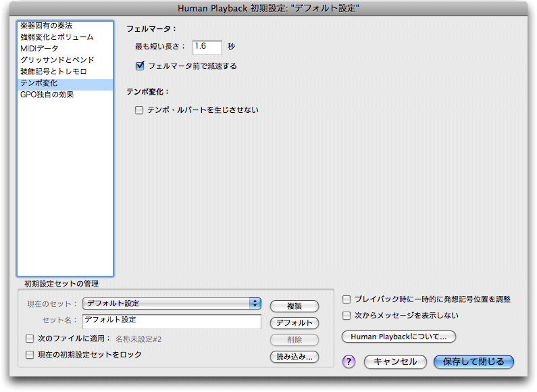Select 楽器固有の奏法 in the category list
Viewport: 537px width, 392px height.
pos(65,26)
